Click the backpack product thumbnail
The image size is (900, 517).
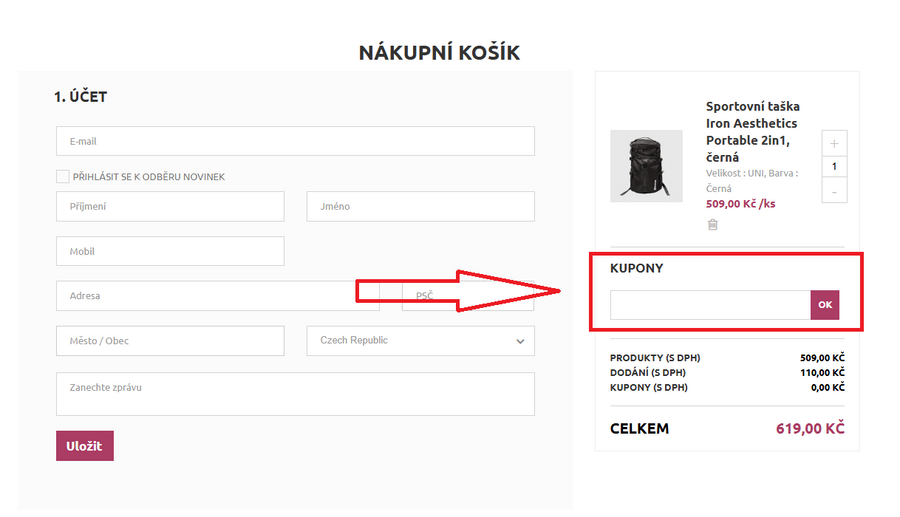pyautogui.click(x=646, y=166)
